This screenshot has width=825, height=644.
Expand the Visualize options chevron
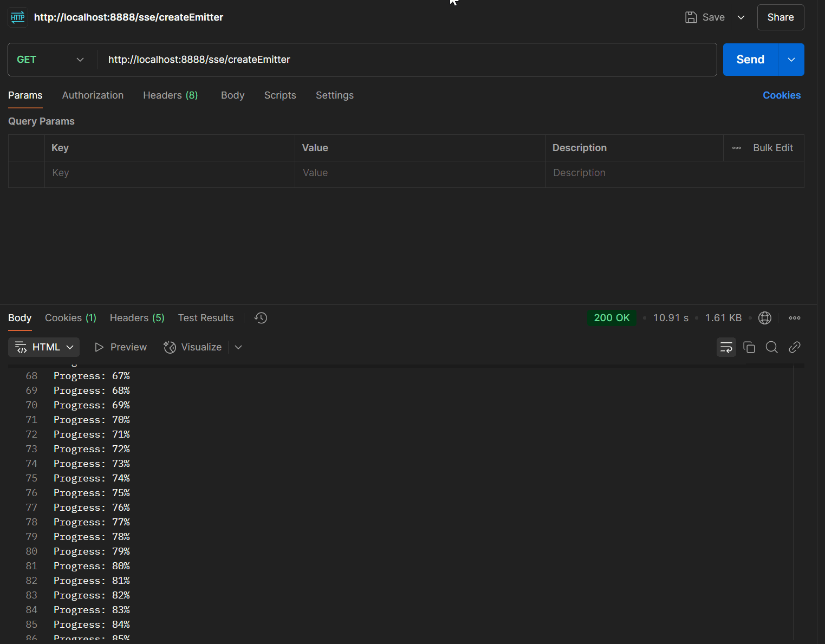(238, 347)
